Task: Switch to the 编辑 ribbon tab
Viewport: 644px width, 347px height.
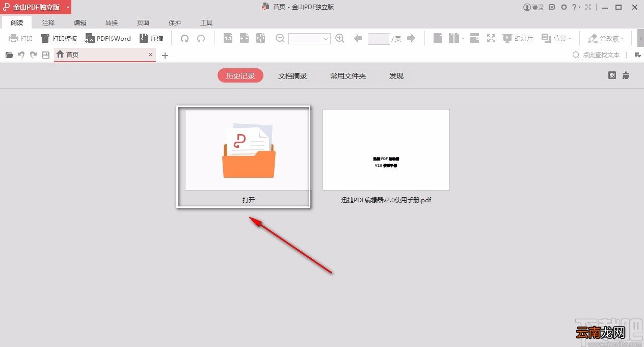Action: tap(80, 22)
